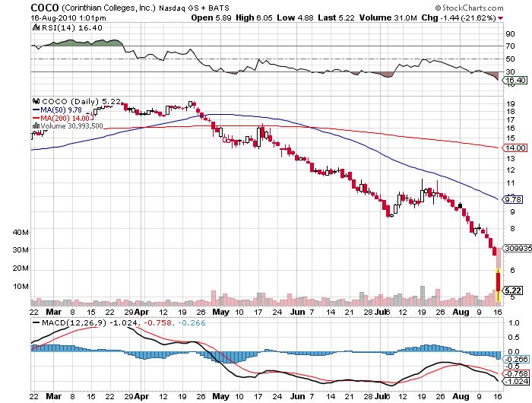Click "Mar" on the MACD panel date axis

click(54, 396)
